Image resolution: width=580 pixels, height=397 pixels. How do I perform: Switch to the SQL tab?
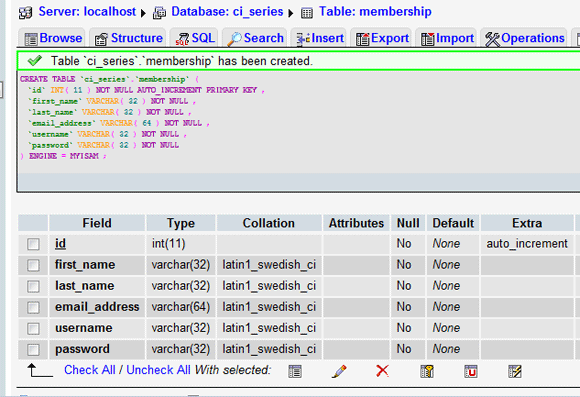pos(194,38)
